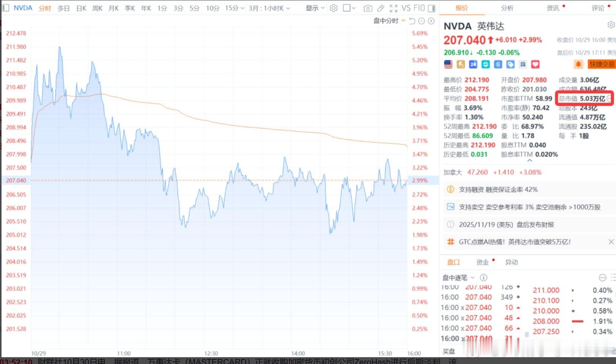
Task: Click the grey note icon
Action: (x=523, y=64)
